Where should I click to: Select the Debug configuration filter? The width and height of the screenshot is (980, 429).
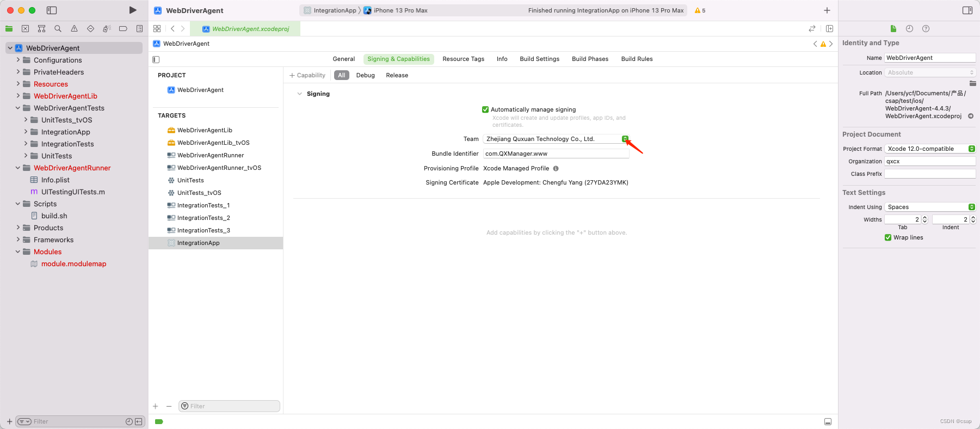365,75
